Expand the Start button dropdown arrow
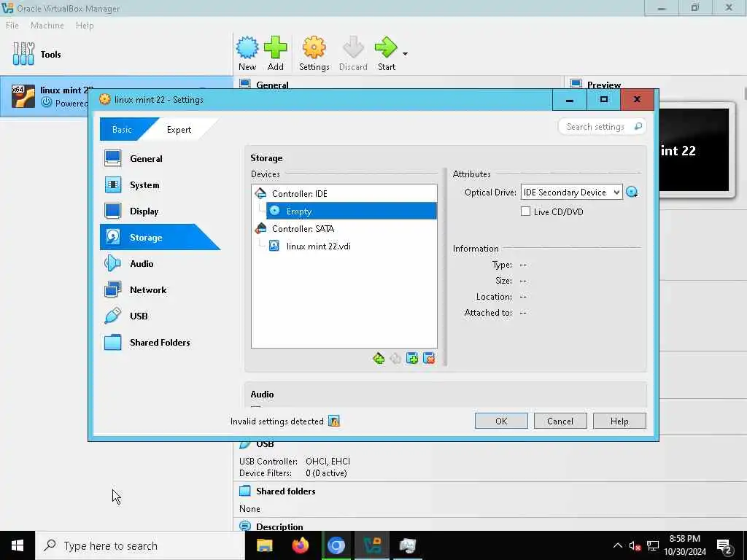Viewport: 747px width, 560px height. [405, 54]
